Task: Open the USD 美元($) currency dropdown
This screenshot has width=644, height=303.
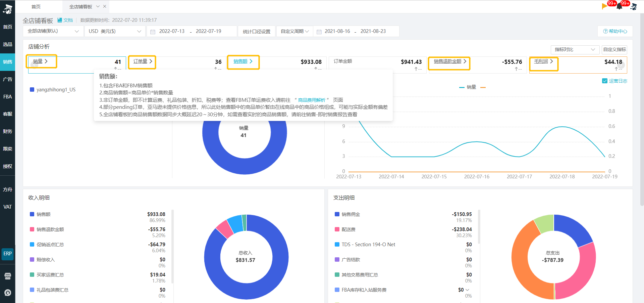Action: [x=115, y=31]
